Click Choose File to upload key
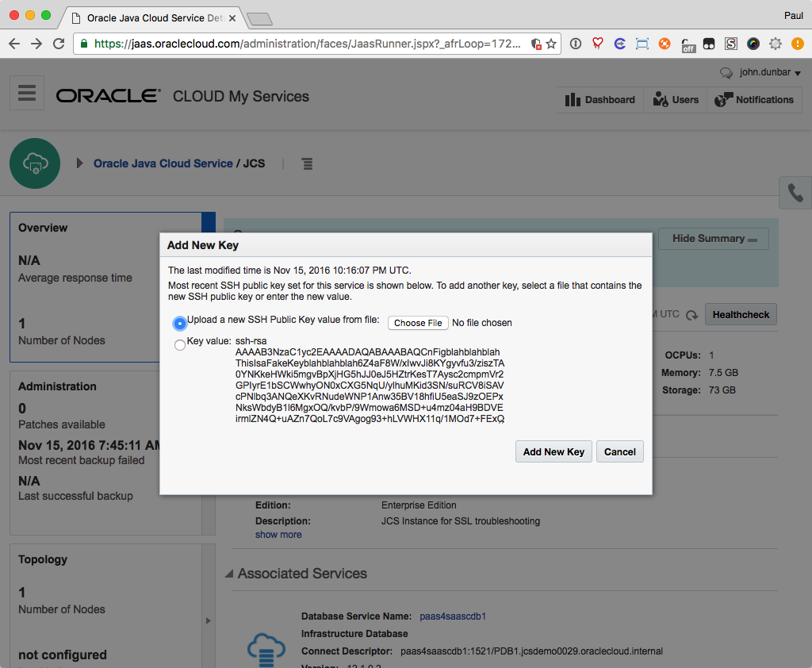 [x=418, y=323]
